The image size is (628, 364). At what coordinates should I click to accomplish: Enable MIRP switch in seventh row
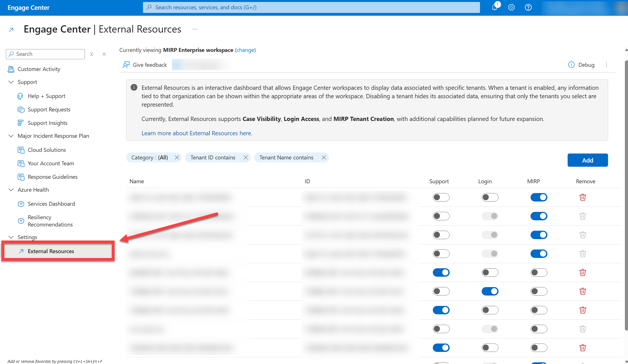coord(539,310)
